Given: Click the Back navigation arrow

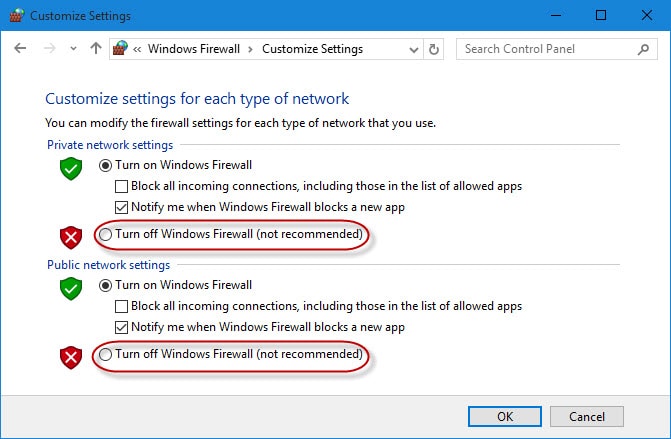Looking at the screenshot, I should point(20,48).
